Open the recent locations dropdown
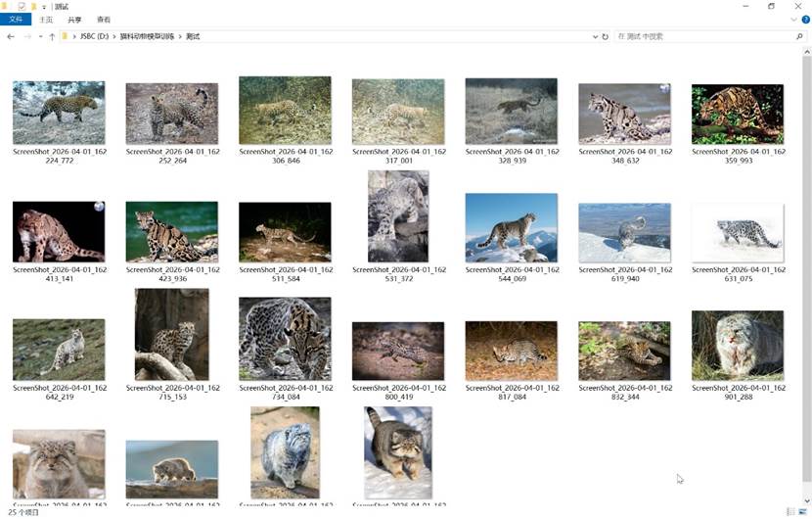This screenshot has height=519, width=812. pos(40,36)
